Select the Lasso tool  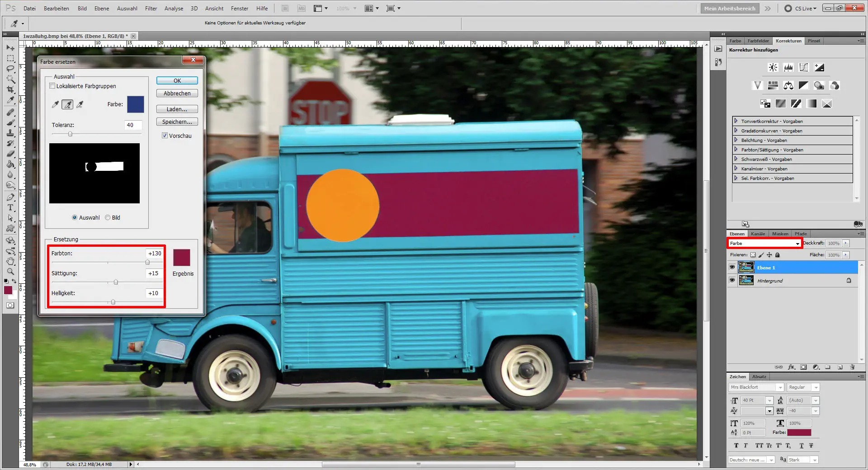(x=10, y=69)
